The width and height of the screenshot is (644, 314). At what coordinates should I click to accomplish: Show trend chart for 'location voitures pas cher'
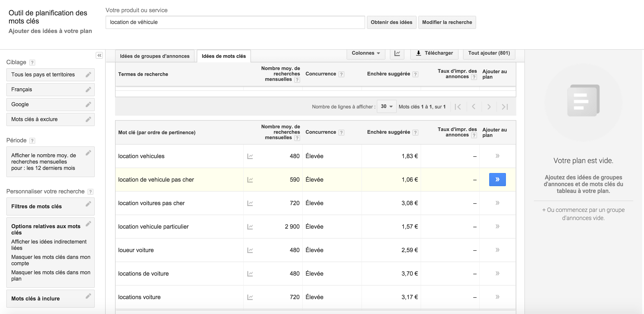click(x=250, y=203)
